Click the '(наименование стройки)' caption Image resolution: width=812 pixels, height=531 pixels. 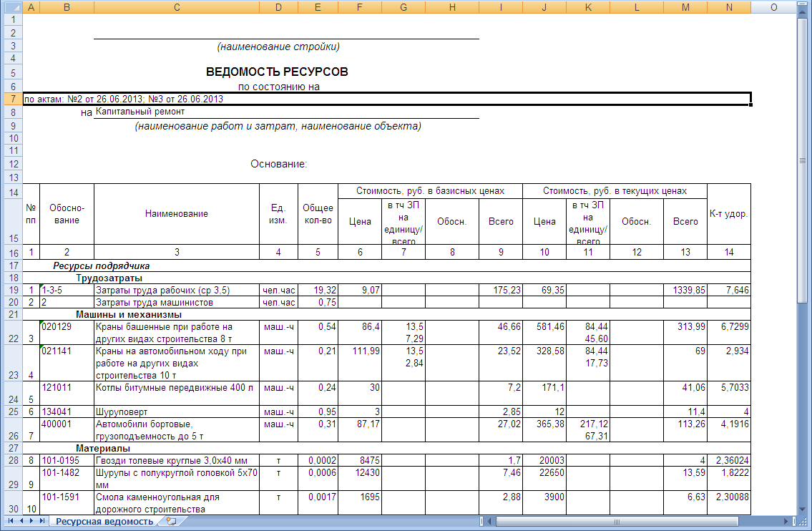click(x=278, y=47)
